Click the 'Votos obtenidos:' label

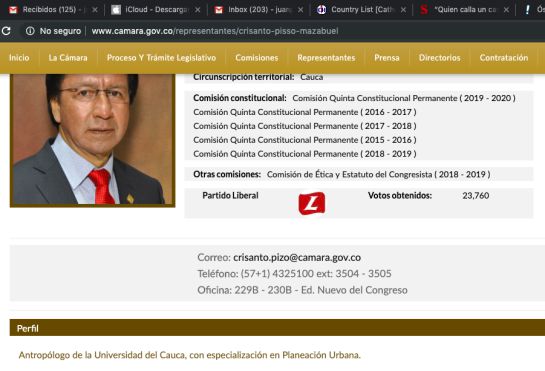point(400,195)
